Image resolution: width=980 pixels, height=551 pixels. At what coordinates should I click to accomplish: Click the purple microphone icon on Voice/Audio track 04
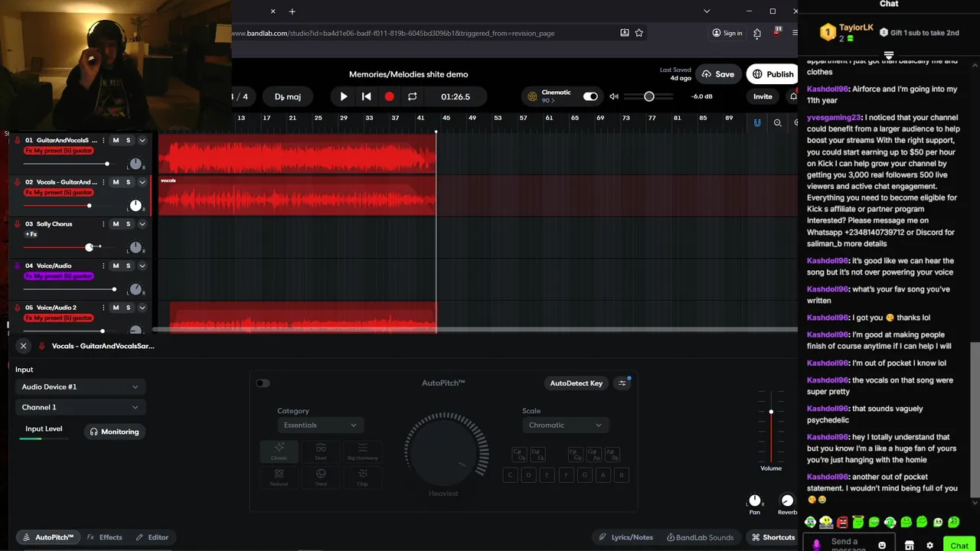tap(18, 266)
